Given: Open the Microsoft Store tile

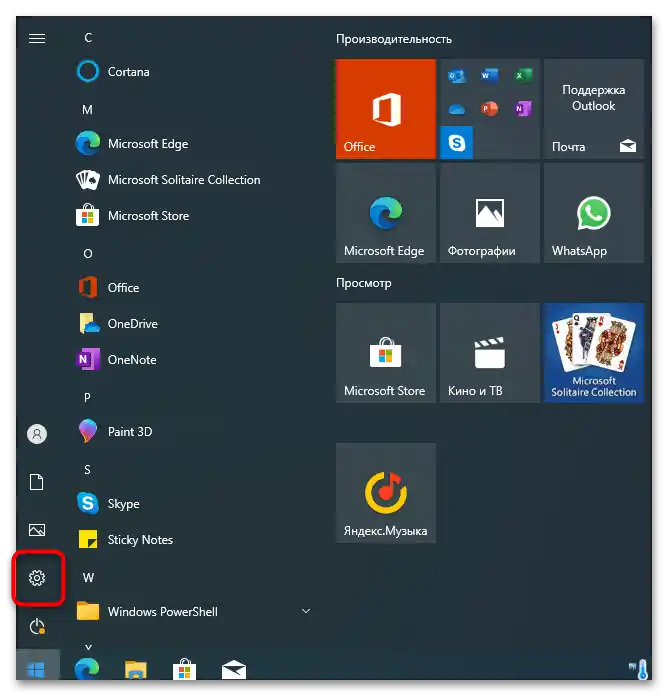Looking at the screenshot, I should pyautogui.click(x=386, y=353).
